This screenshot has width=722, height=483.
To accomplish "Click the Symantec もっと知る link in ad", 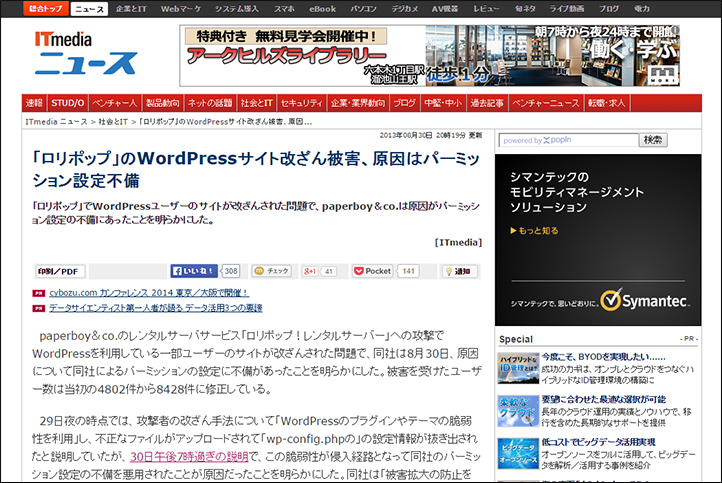I will point(534,231).
